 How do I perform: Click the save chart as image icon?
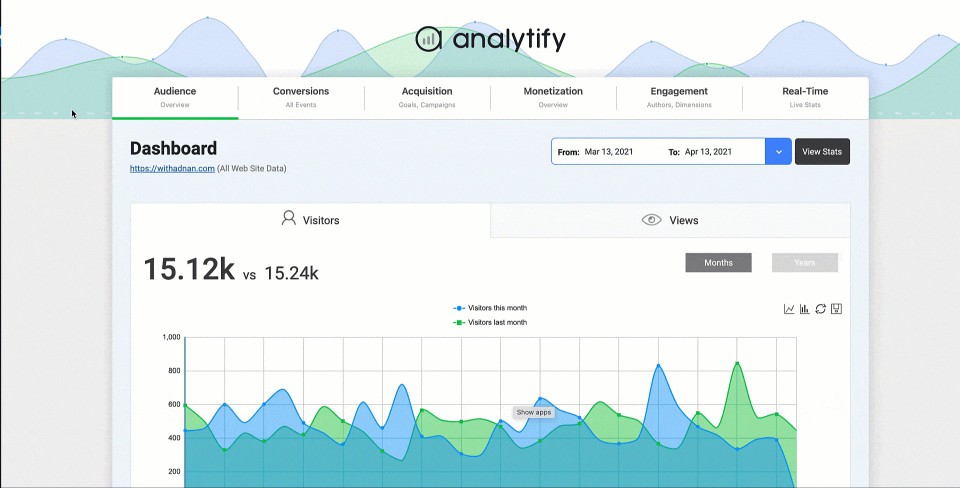point(837,309)
